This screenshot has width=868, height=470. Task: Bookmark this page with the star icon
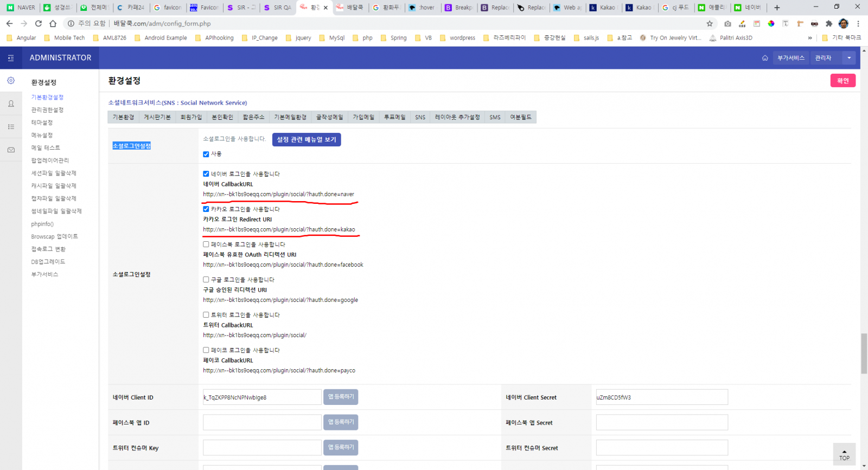pos(709,23)
